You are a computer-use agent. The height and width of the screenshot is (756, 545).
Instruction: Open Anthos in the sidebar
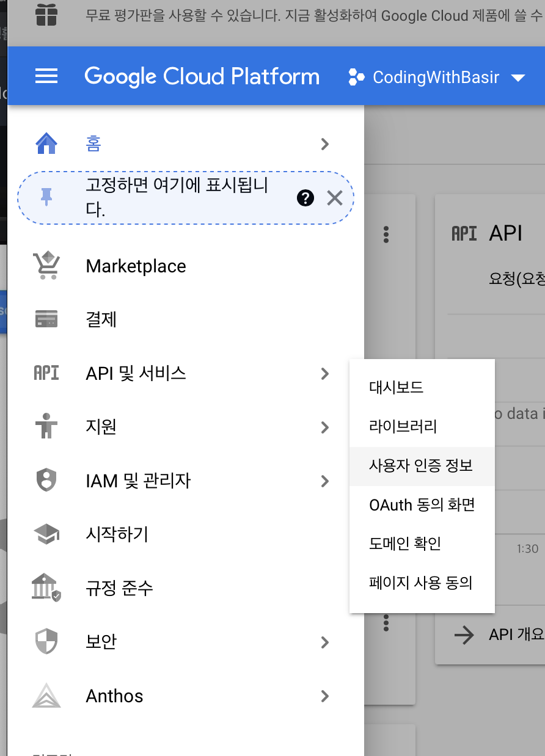pos(115,696)
